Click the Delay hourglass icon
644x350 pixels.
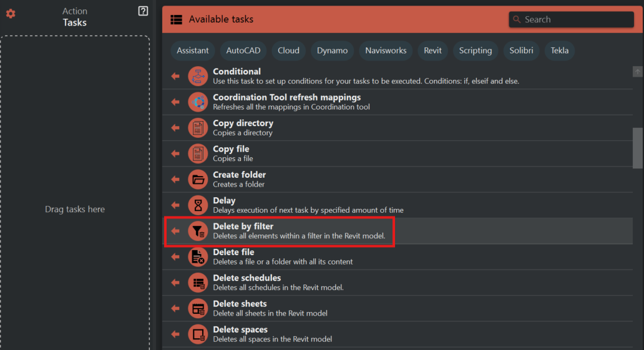pos(198,205)
